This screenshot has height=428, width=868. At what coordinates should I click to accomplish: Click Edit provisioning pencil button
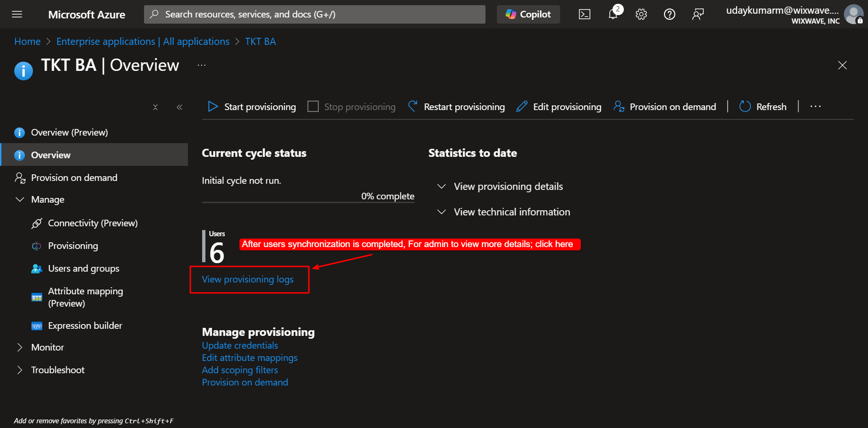[x=559, y=107]
